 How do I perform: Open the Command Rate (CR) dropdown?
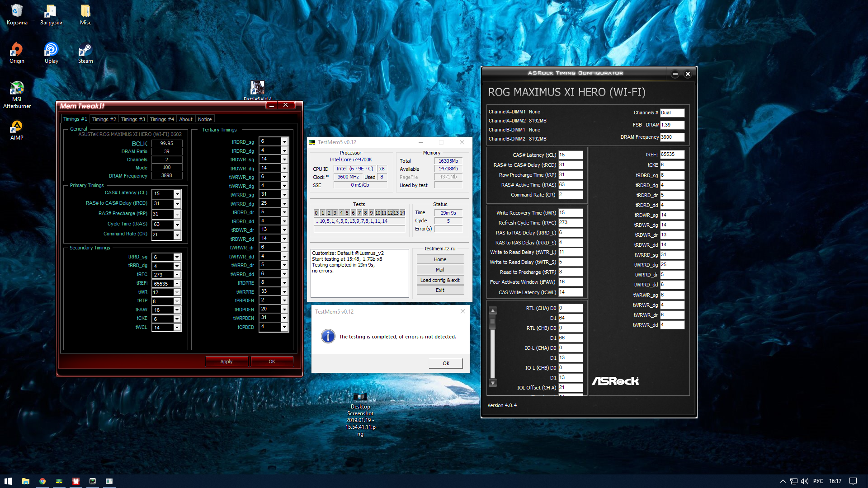(177, 235)
